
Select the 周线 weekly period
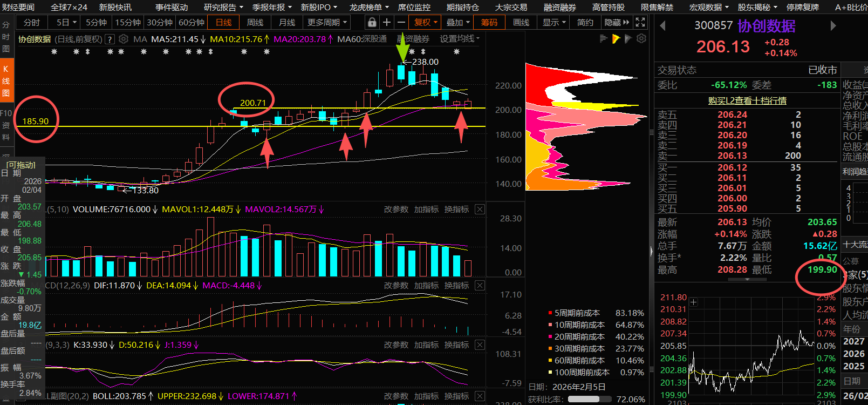tap(255, 22)
